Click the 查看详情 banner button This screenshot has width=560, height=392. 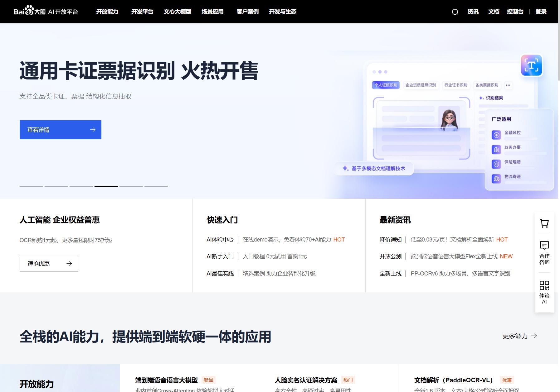(61, 130)
